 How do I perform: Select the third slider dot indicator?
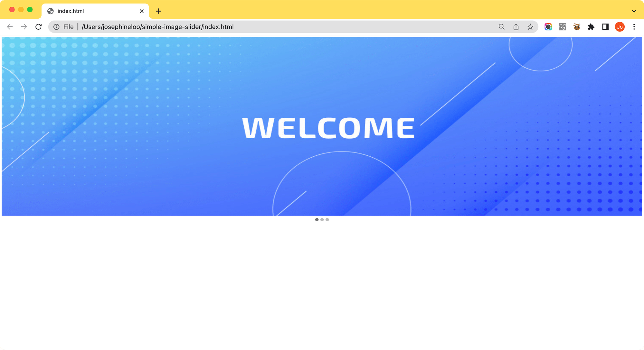coord(327,220)
